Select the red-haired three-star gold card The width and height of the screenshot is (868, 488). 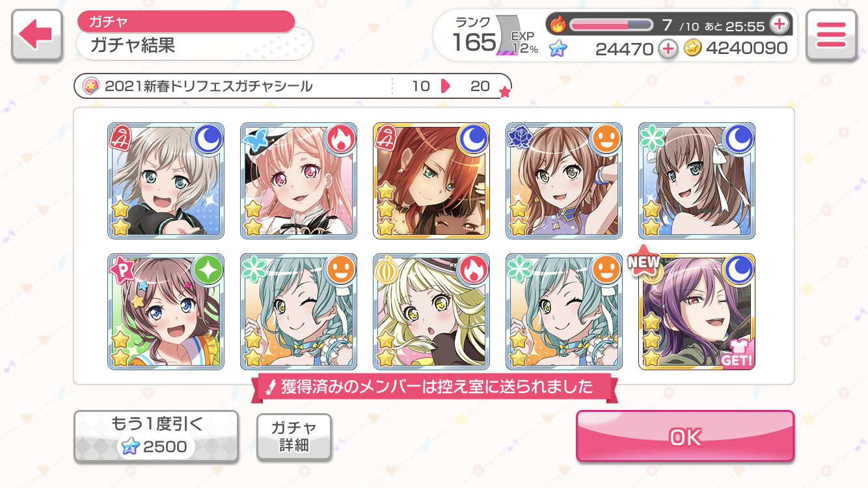[x=431, y=181]
